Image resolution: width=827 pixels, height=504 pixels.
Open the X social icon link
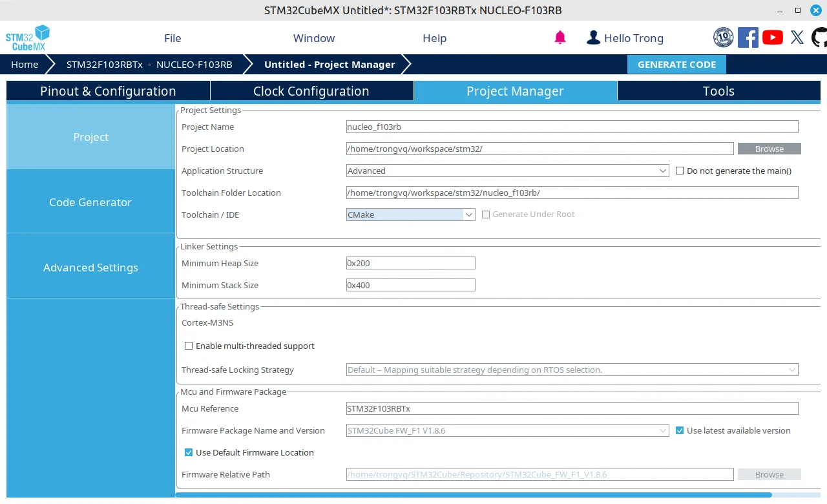(x=797, y=37)
